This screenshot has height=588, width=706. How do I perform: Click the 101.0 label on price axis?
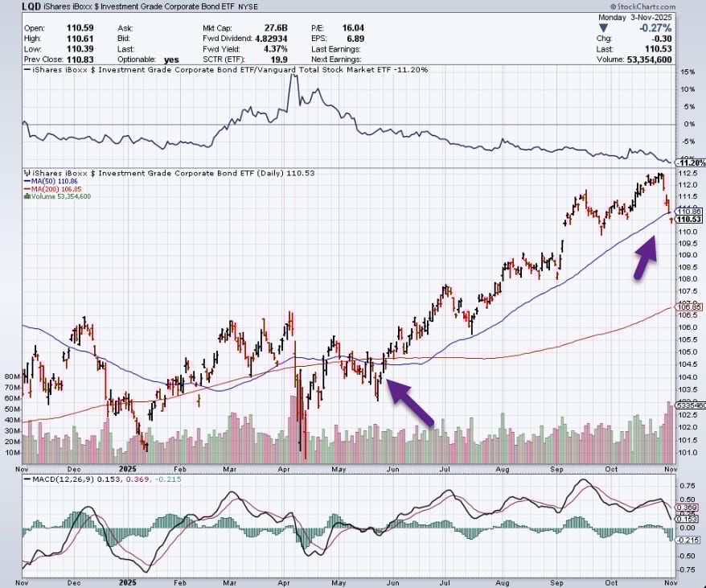(x=689, y=452)
